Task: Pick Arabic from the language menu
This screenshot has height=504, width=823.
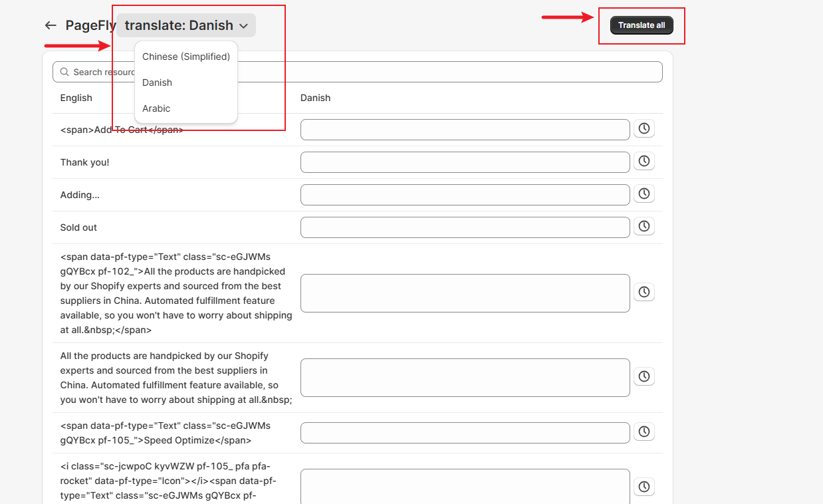Action: [x=186, y=108]
